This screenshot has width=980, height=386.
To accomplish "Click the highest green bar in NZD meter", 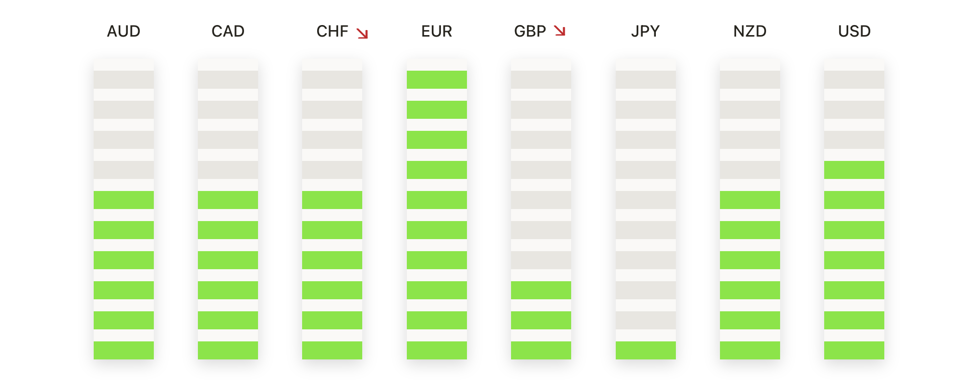I will (x=750, y=200).
